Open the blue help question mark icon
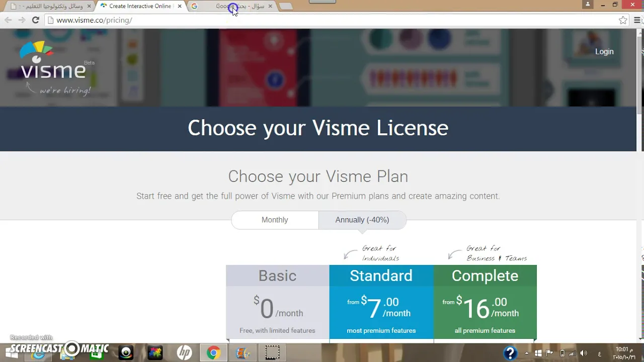The width and height of the screenshot is (644, 362). point(510,353)
